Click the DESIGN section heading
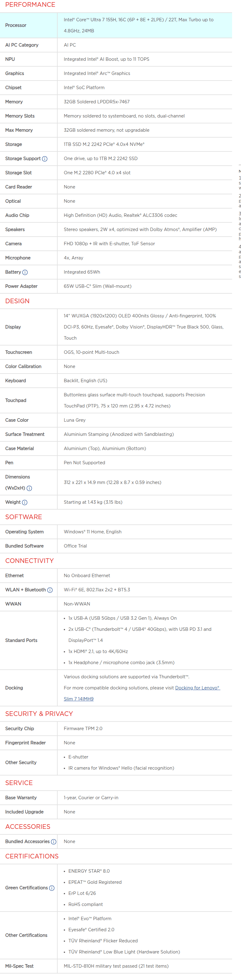The width and height of the screenshot is (241, 980). 17,301
